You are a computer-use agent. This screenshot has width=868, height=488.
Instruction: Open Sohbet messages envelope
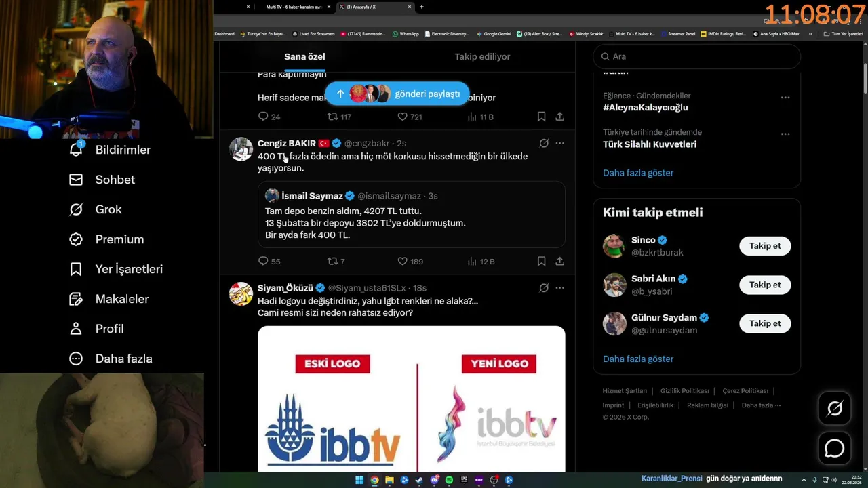pyautogui.click(x=102, y=180)
